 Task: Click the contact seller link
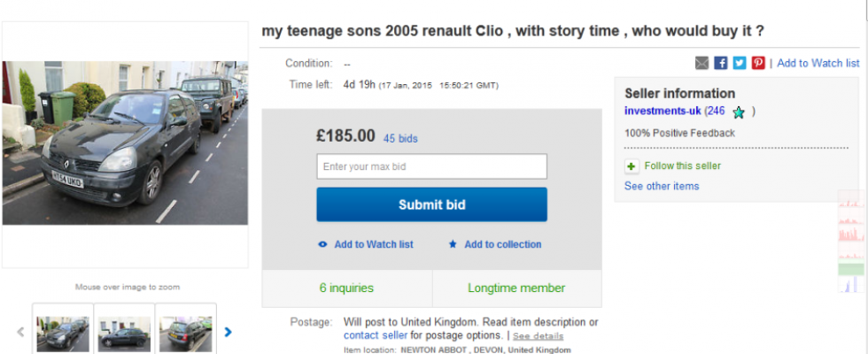376,335
